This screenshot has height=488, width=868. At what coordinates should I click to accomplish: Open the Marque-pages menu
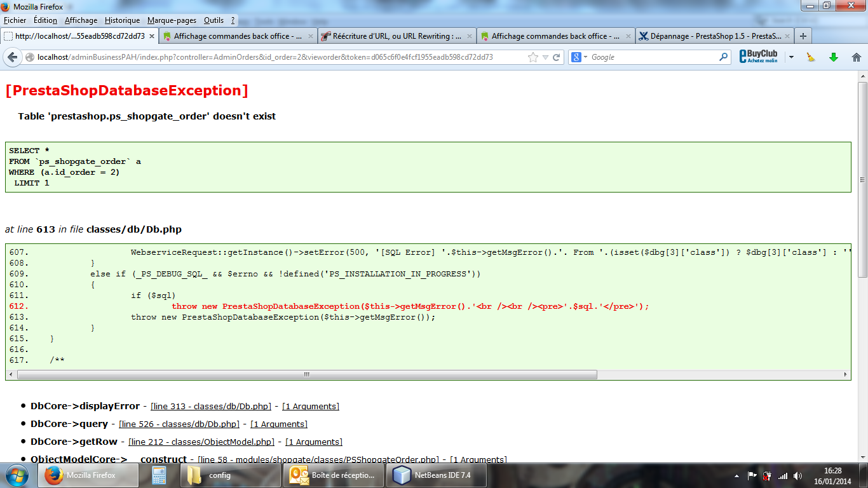(172, 20)
